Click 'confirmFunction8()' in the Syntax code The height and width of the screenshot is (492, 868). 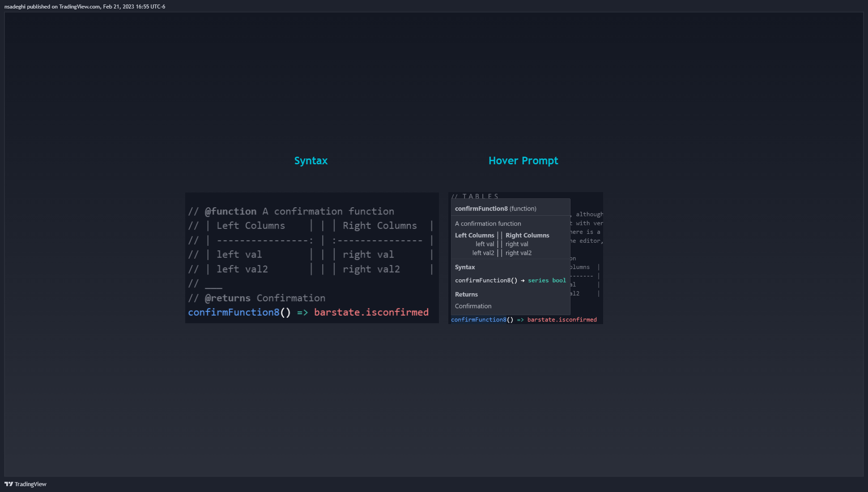click(x=239, y=312)
